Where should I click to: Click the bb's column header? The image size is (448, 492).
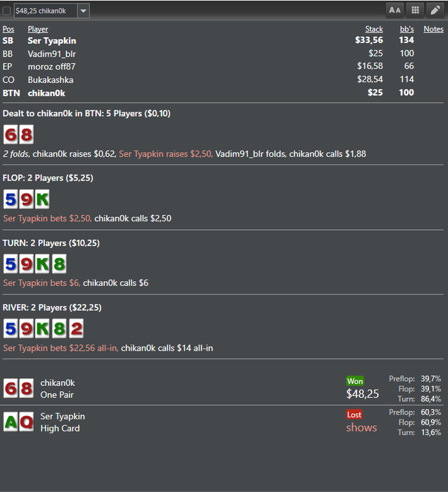(x=407, y=30)
